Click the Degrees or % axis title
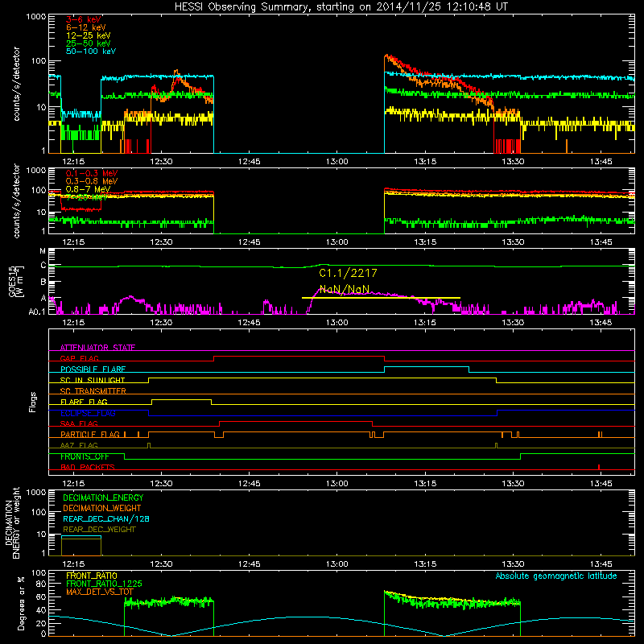The height and width of the screenshot is (644, 644). tap(21, 603)
